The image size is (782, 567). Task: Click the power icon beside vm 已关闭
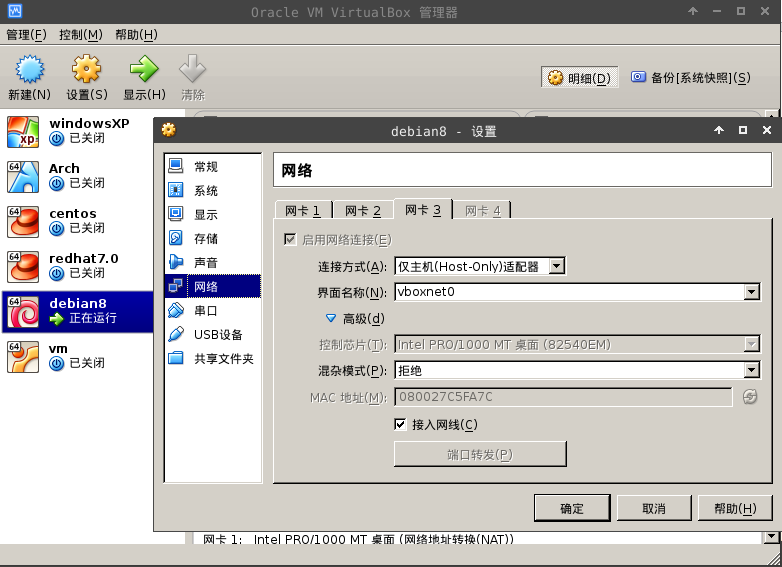tap(56, 364)
